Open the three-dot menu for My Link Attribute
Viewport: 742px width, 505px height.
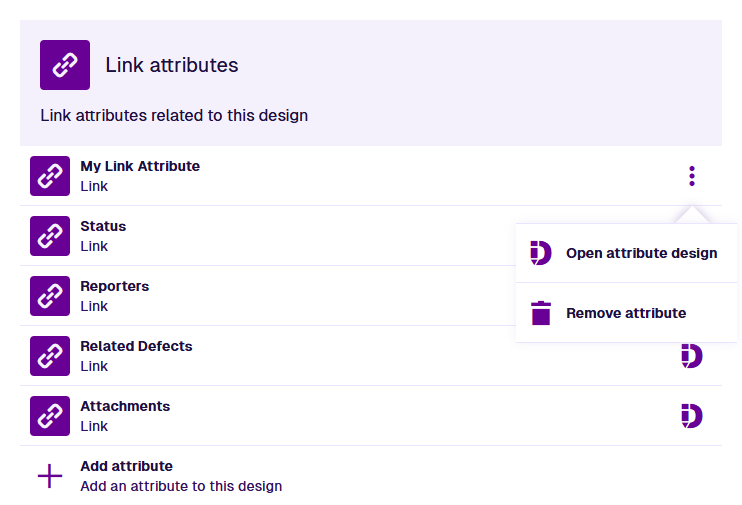[x=691, y=176]
